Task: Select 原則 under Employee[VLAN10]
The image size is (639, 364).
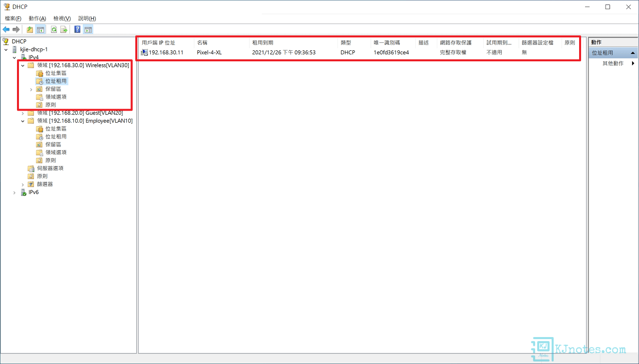Action: (x=50, y=161)
